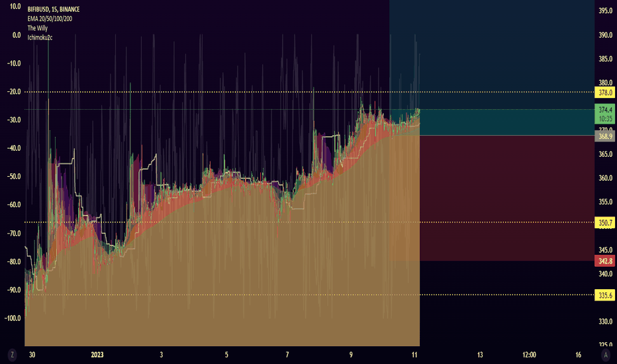Click the -50.0 left scale value

[14, 176]
